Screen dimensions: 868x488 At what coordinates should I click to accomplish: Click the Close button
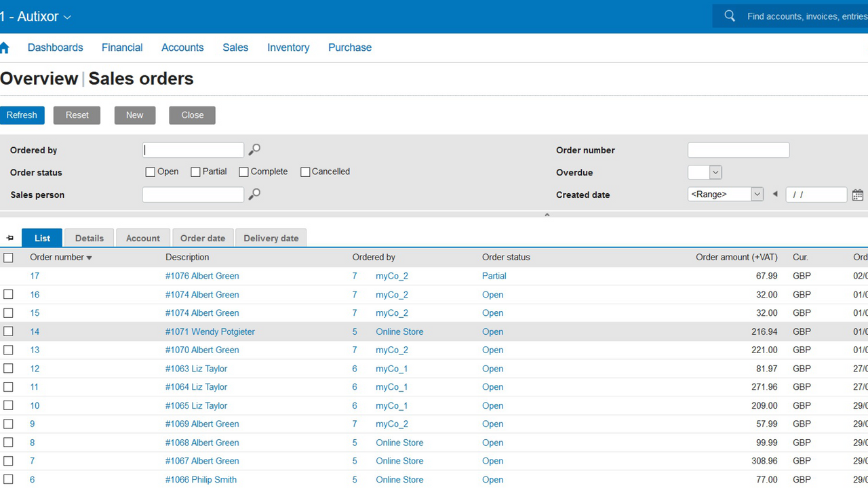193,115
